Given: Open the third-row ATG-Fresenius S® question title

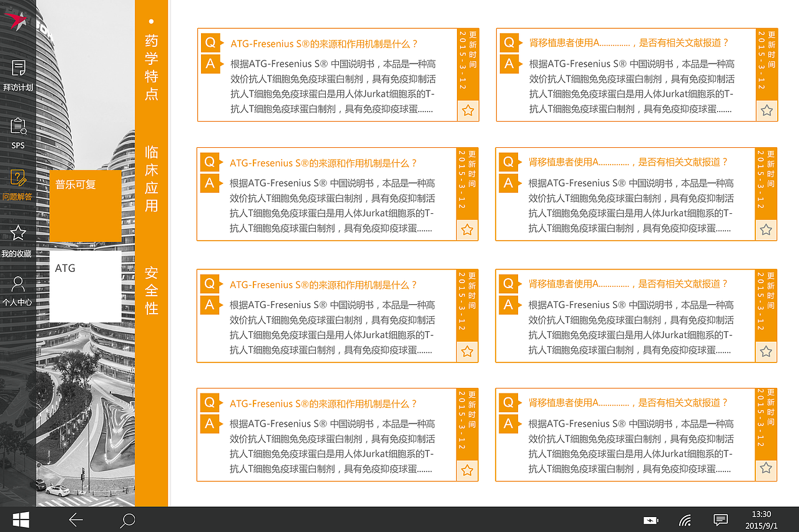Looking at the screenshot, I should [x=323, y=284].
